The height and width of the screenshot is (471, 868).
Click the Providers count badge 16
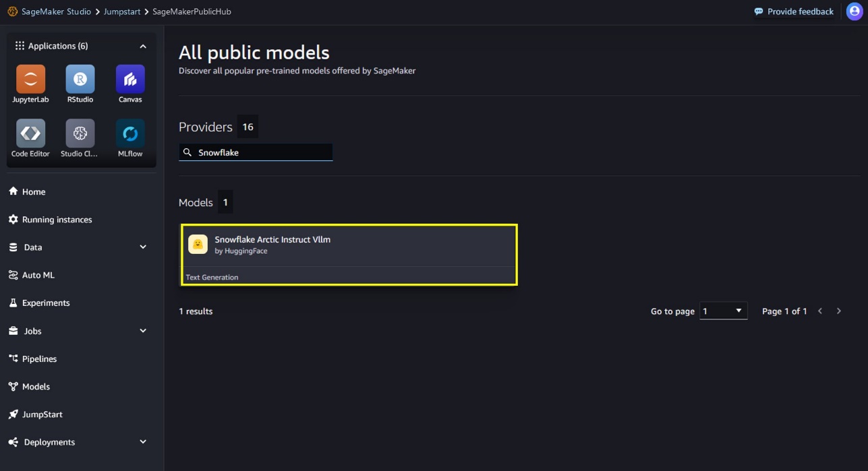tap(248, 127)
